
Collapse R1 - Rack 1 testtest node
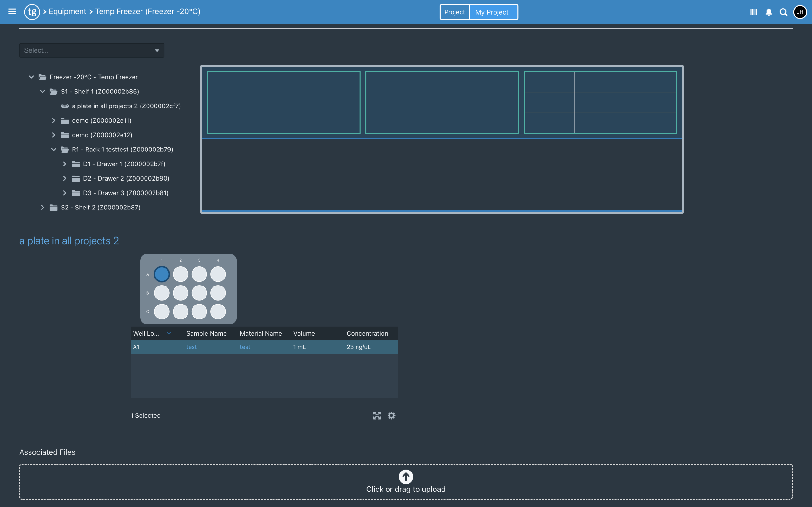pyautogui.click(x=53, y=150)
